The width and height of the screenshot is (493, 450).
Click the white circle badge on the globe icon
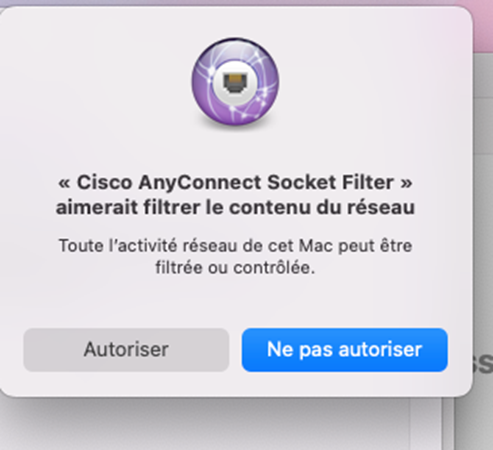coord(235,82)
